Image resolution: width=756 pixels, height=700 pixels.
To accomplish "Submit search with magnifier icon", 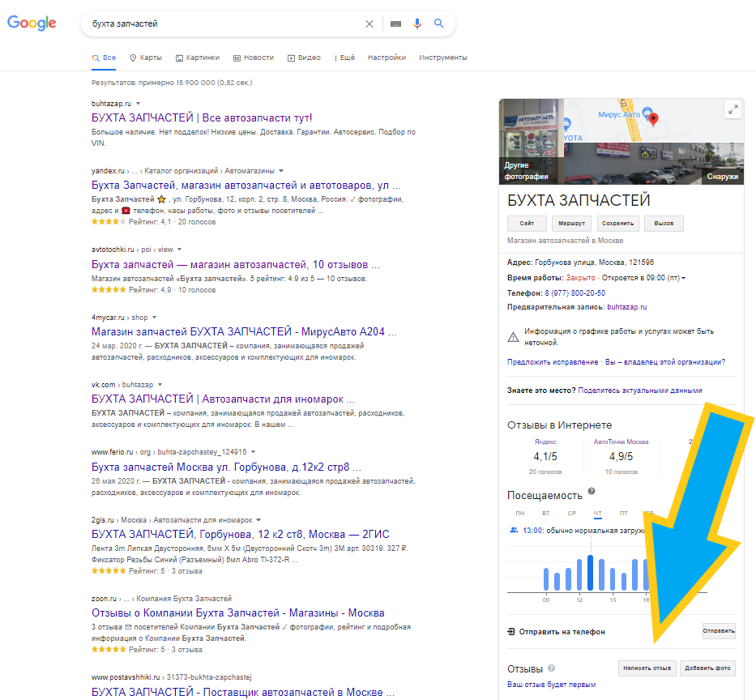I will (438, 23).
